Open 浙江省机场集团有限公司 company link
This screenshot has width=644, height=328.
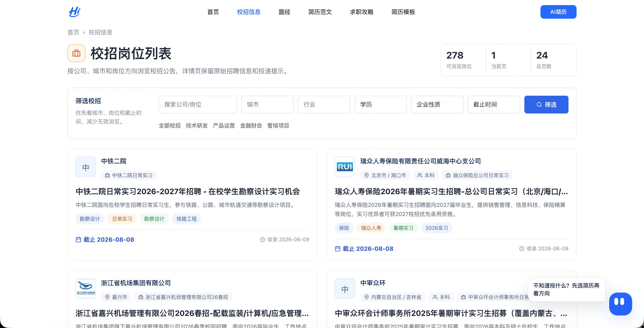point(136,283)
